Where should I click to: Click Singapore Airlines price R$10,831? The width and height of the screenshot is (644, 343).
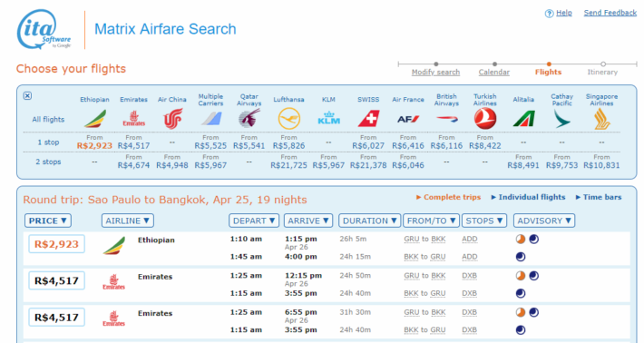(x=601, y=165)
